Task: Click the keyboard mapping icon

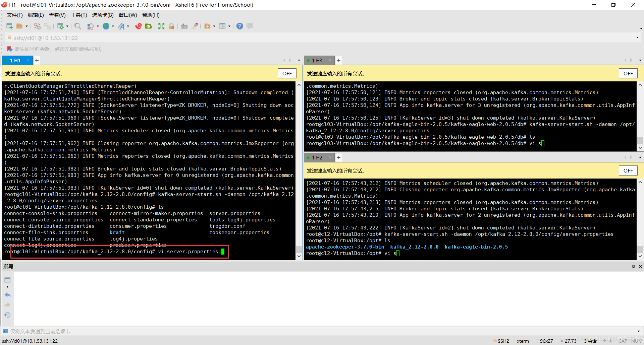Action: pos(184,26)
